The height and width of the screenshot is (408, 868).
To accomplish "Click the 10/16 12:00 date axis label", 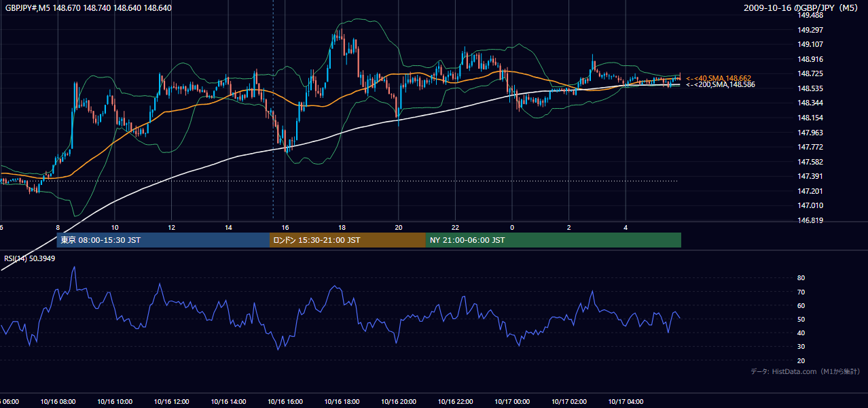I will coord(171,402).
